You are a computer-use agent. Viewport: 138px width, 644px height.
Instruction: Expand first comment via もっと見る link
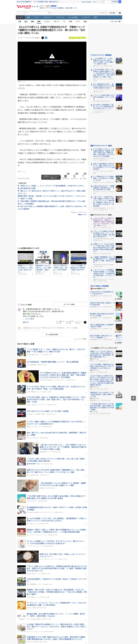click(30, 319)
